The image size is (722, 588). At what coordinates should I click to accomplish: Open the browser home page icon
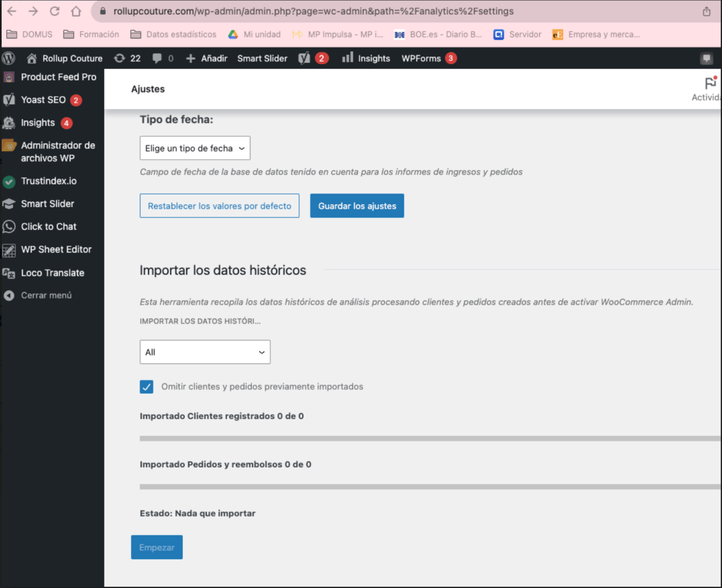[x=76, y=11]
